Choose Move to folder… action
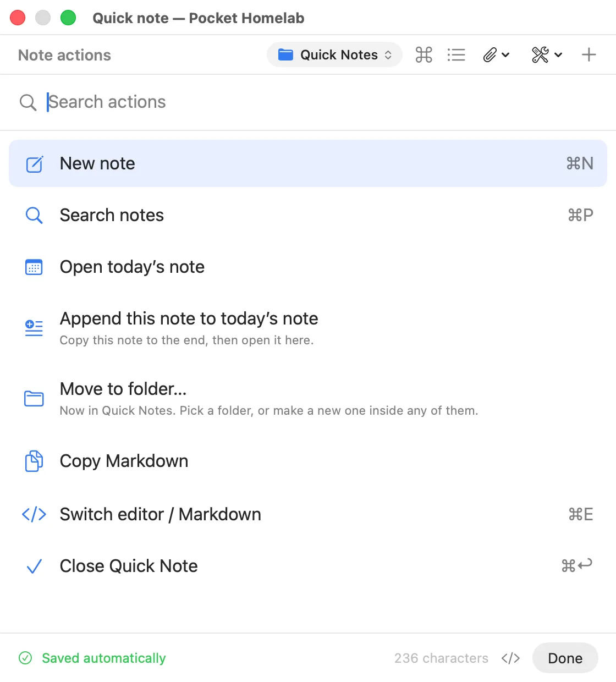Viewport: 616px width, 682px height. pos(308,399)
